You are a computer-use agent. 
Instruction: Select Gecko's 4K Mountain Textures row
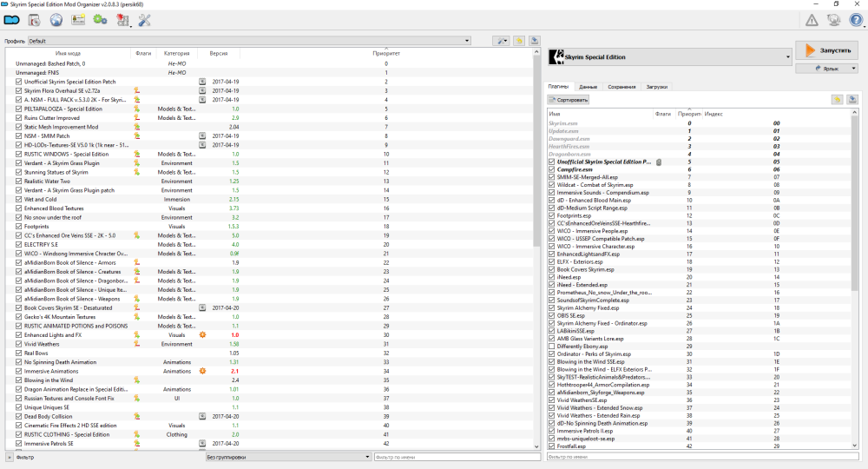[269, 317]
